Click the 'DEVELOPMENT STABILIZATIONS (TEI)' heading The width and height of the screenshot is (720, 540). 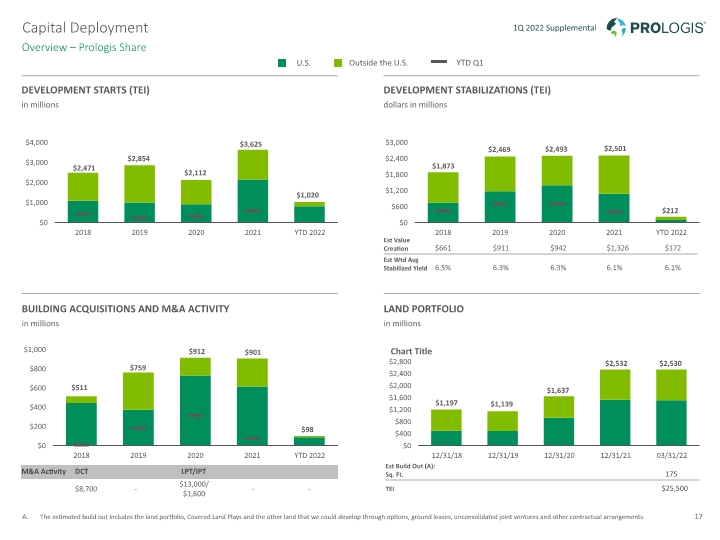[x=467, y=90]
